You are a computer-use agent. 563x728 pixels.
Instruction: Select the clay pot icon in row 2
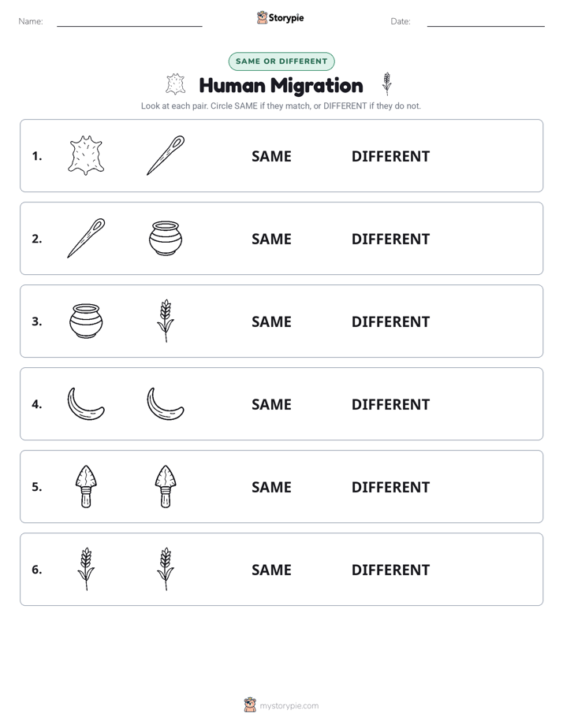point(166,238)
